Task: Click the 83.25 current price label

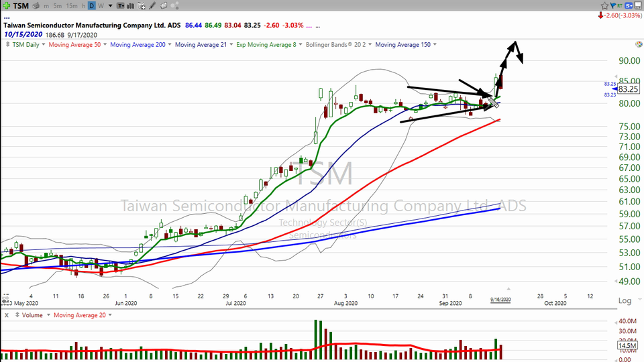Action: 629,89
